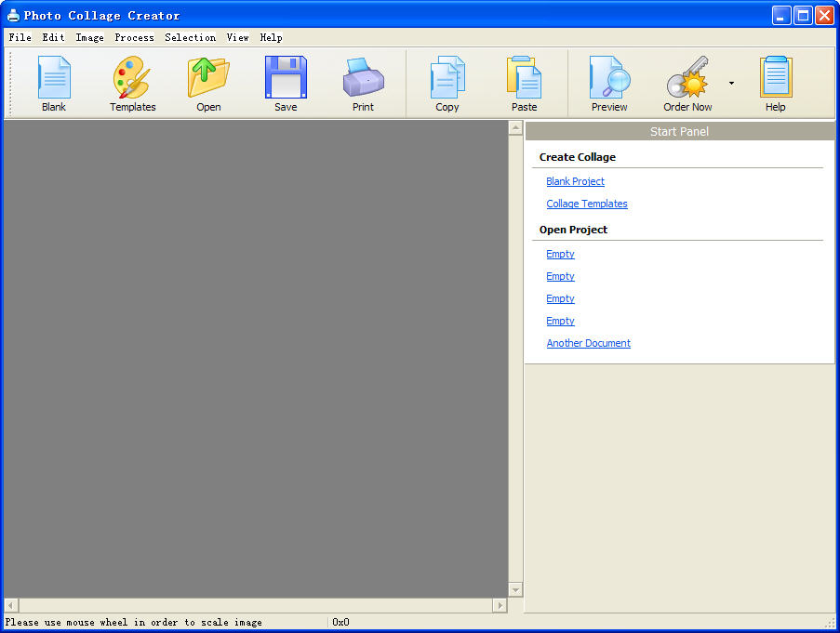840x633 pixels.
Task: Click the Blank document toolbar icon
Action: click(x=54, y=78)
